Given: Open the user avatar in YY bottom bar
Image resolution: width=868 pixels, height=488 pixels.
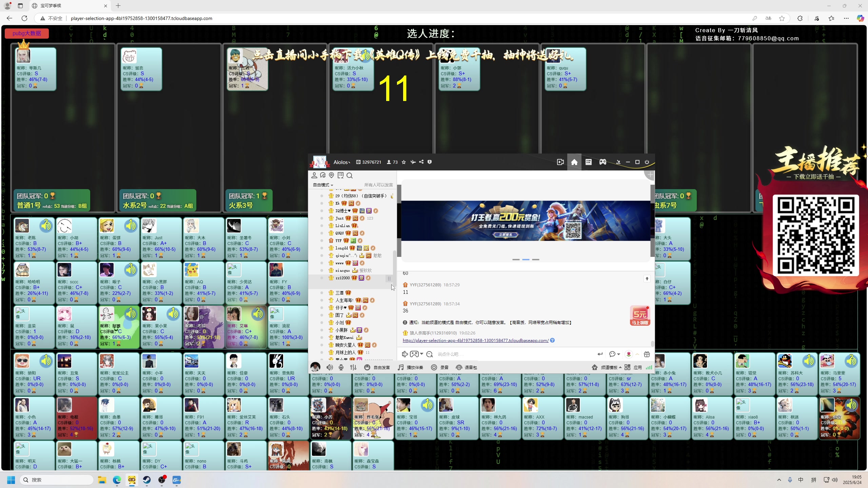Looking at the screenshot, I should click(x=315, y=367).
